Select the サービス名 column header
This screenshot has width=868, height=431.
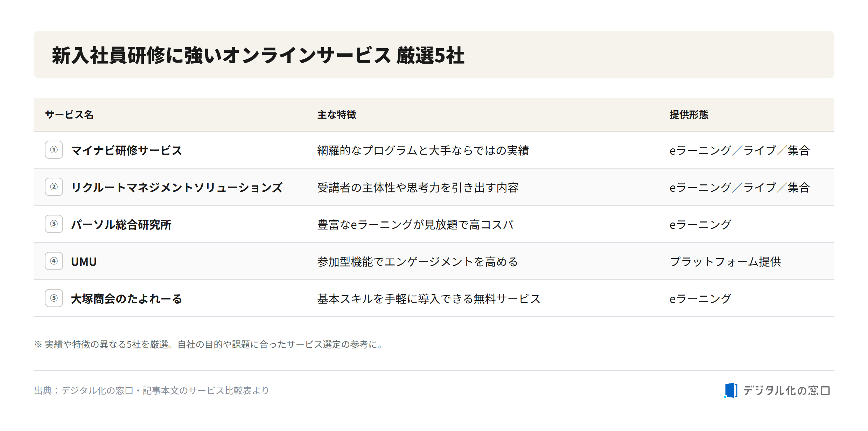(69, 115)
